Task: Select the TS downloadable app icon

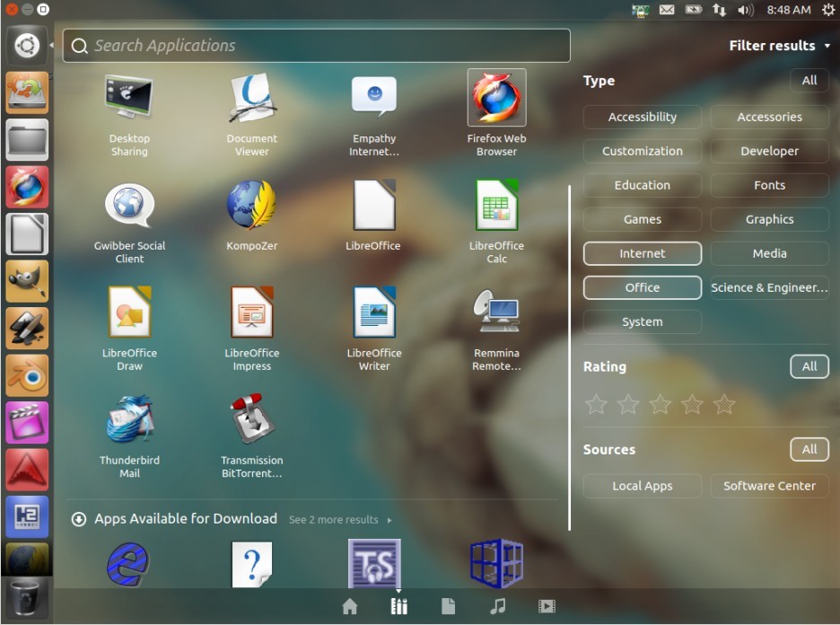Action: point(374,563)
